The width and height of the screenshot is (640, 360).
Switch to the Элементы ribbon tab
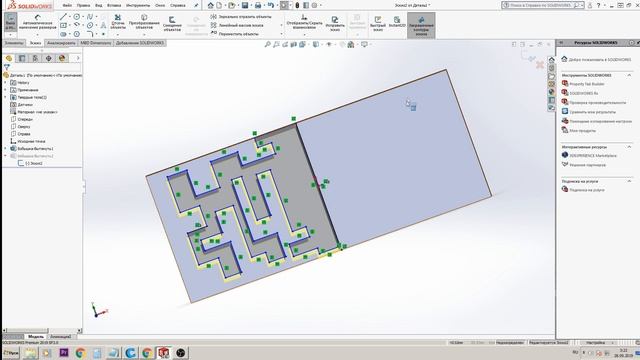point(14,43)
